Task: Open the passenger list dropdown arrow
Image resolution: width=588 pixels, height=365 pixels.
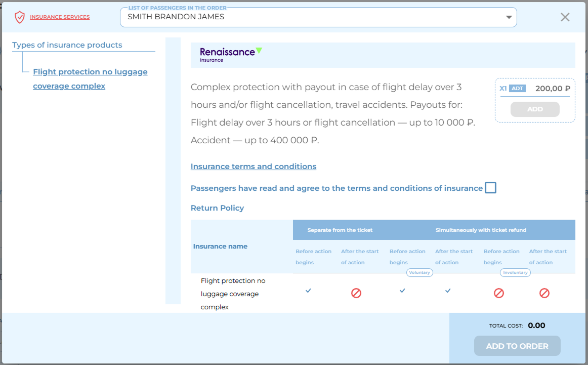Action: 509,17
